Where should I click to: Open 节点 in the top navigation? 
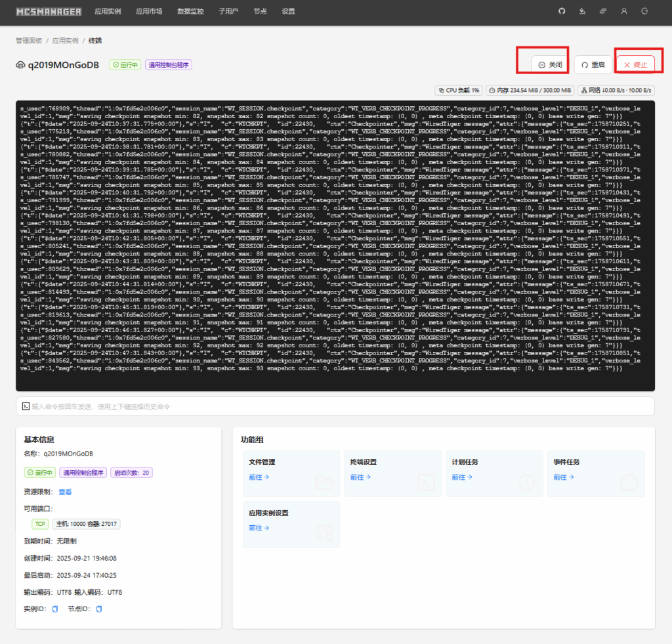pyautogui.click(x=261, y=11)
